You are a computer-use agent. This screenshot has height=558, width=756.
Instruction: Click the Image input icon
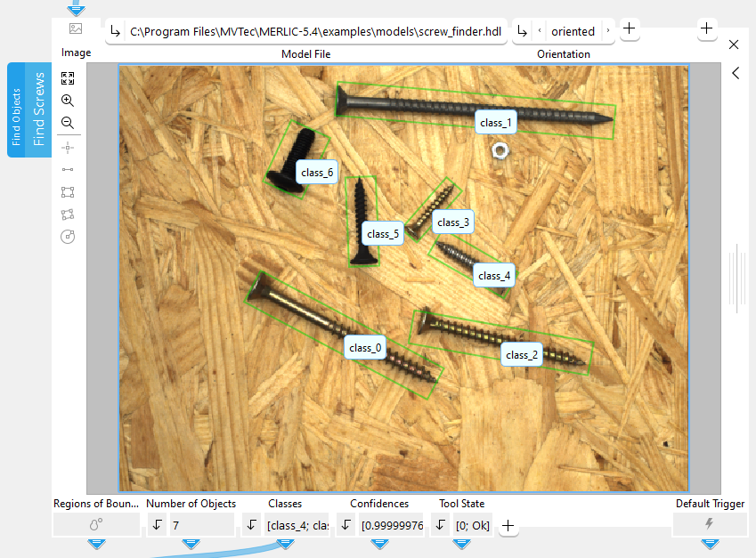click(x=76, y=29)
